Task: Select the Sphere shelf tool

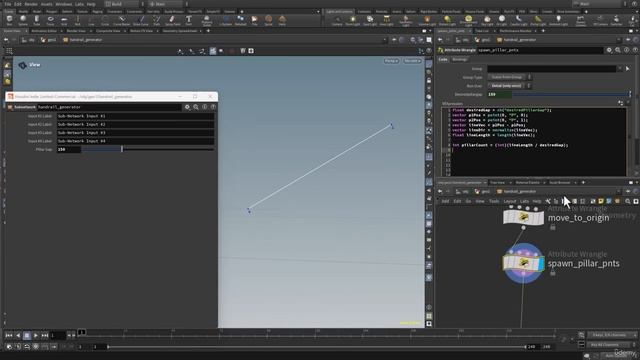Action: tap(23, 20)
